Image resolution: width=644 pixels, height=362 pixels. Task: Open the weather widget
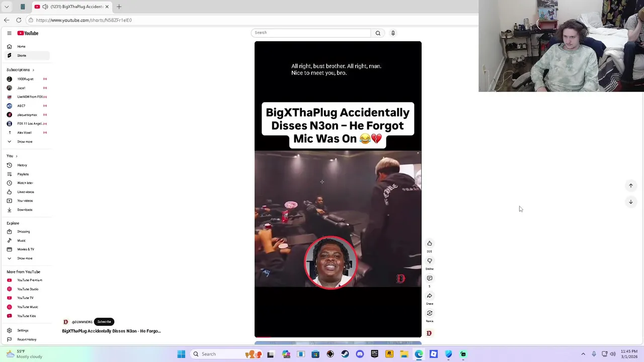24,354
